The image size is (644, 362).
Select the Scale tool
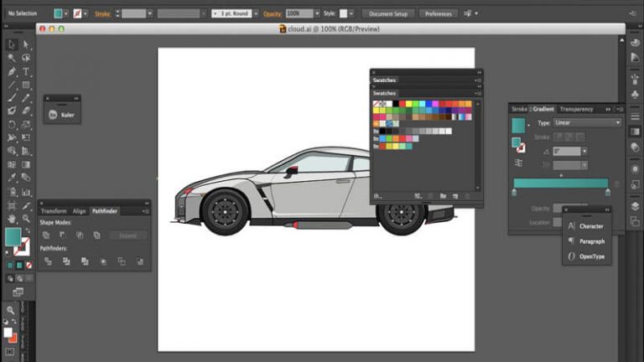tap(26, 124)
